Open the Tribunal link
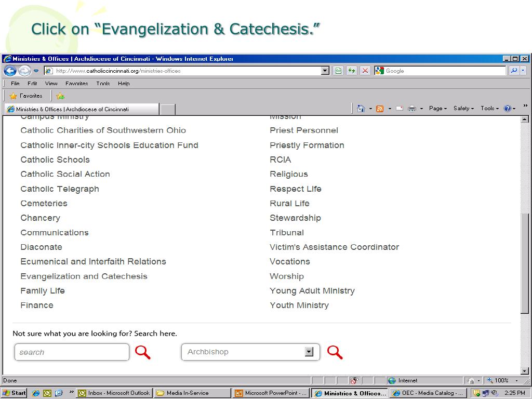 pyautogui.click(x=287, y=233)
